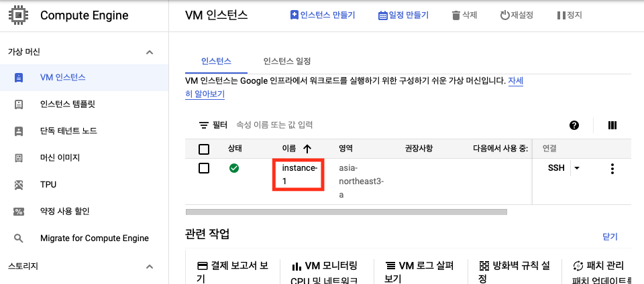Screen dimensions: 644x284
Task: Click the 정지 button
Action: 570,15
